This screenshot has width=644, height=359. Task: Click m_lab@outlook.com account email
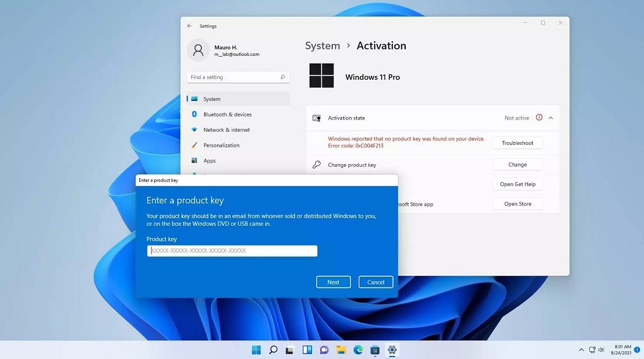point(236,54)
